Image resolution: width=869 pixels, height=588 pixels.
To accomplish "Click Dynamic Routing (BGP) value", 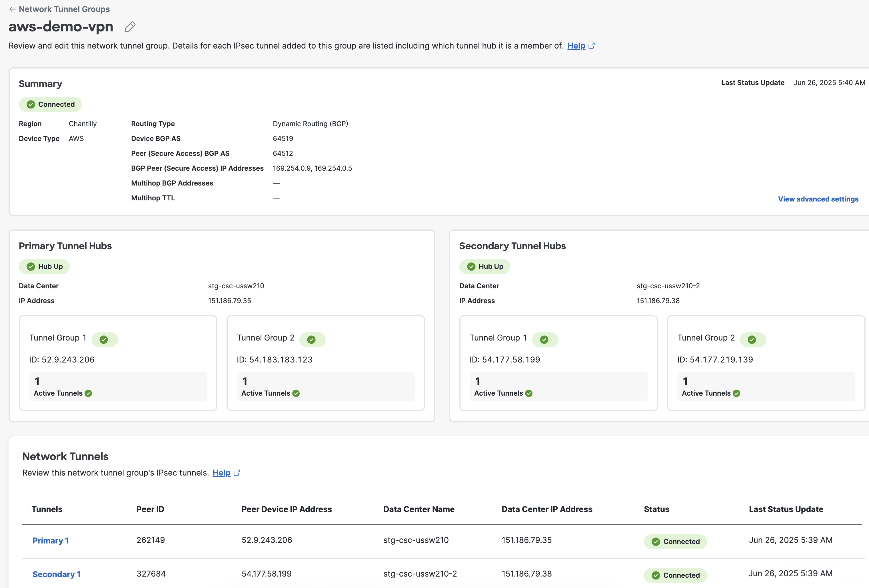I will 310,124.
